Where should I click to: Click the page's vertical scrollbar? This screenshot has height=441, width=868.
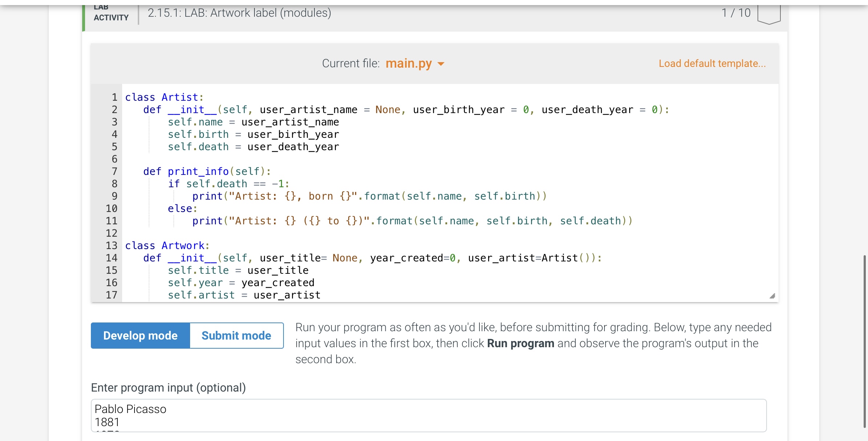[x=864, y=342]
